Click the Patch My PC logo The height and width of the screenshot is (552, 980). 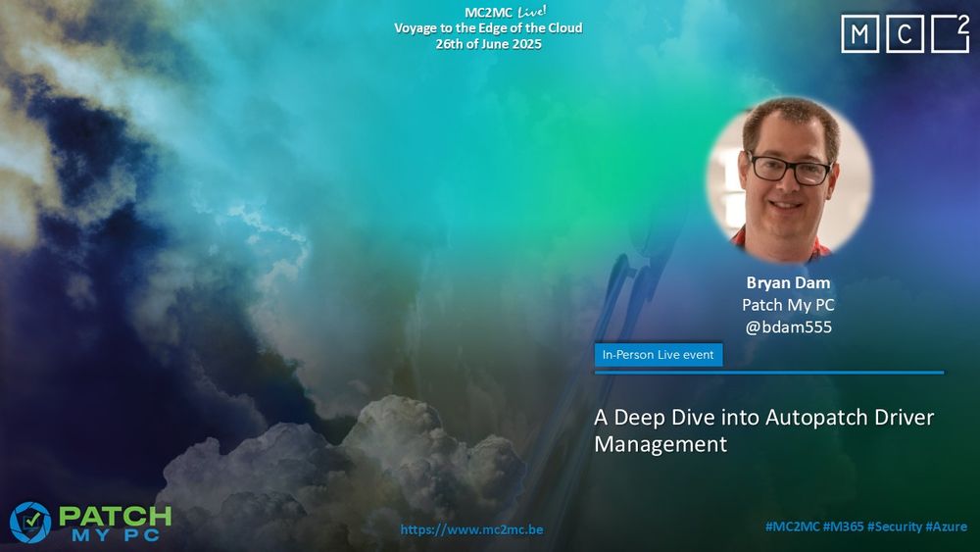click(x=90, y=523)
